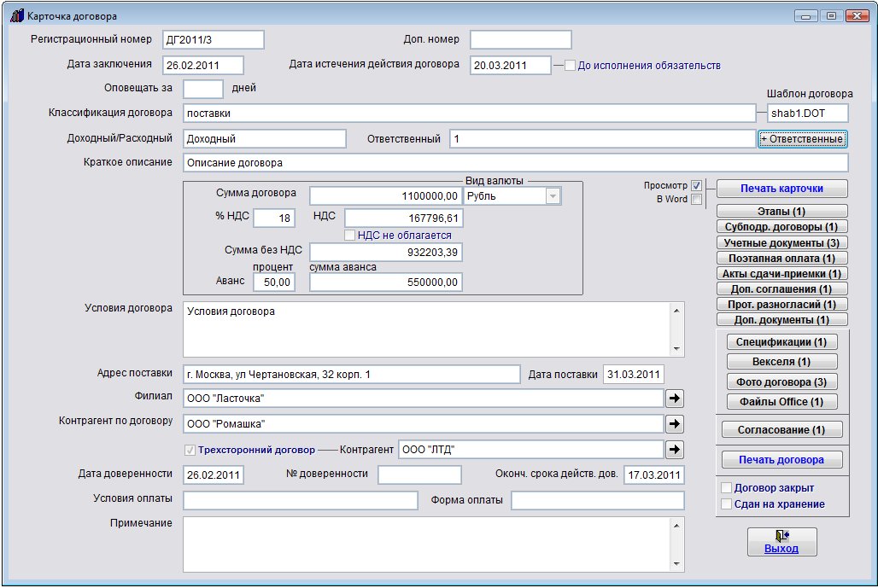Viewport: 878px width, 588px height.
Task: Uncheck the Просмотр checkbox
Action: click(697, 185)
